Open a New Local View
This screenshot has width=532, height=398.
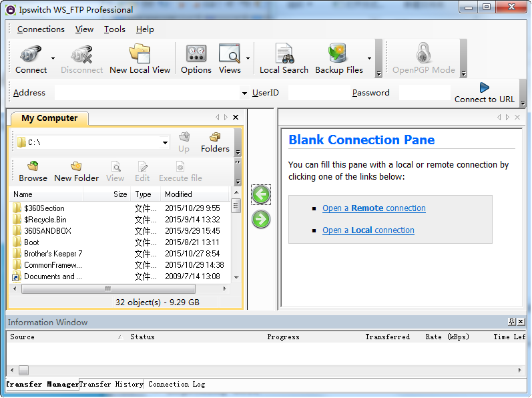[140, 58]
